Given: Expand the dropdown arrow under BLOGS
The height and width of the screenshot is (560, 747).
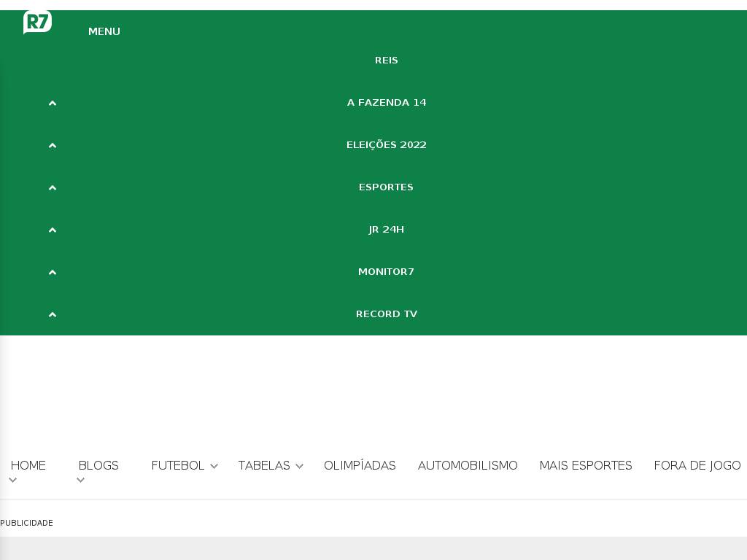Looking at the screenshot, I should (x=80, y=480).
